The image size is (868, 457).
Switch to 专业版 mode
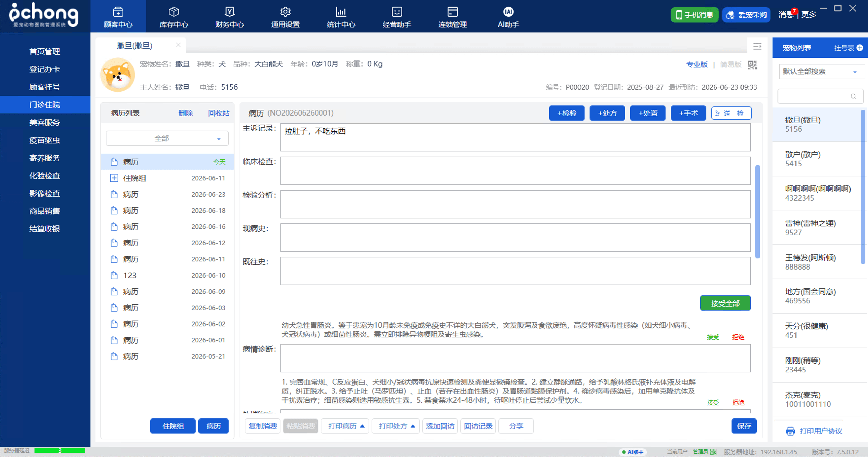(697, 64)
